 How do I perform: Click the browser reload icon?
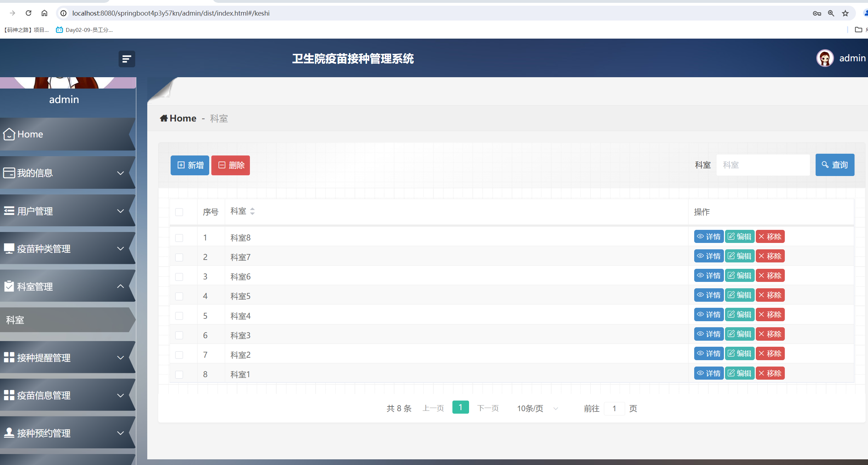pos(29,13)
